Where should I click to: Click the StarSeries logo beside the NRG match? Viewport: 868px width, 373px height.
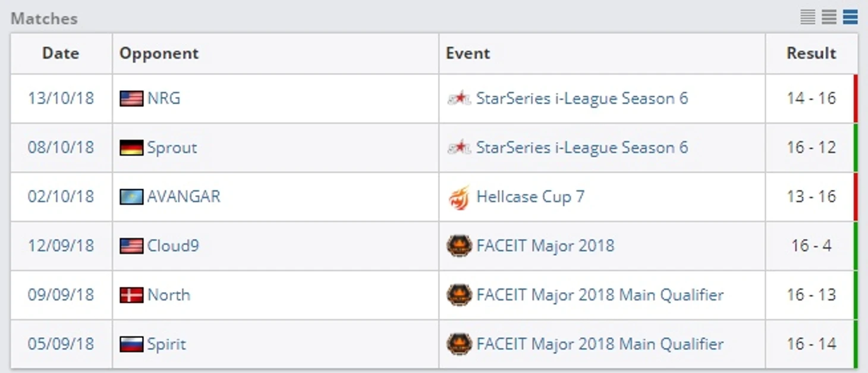[459, 98]
